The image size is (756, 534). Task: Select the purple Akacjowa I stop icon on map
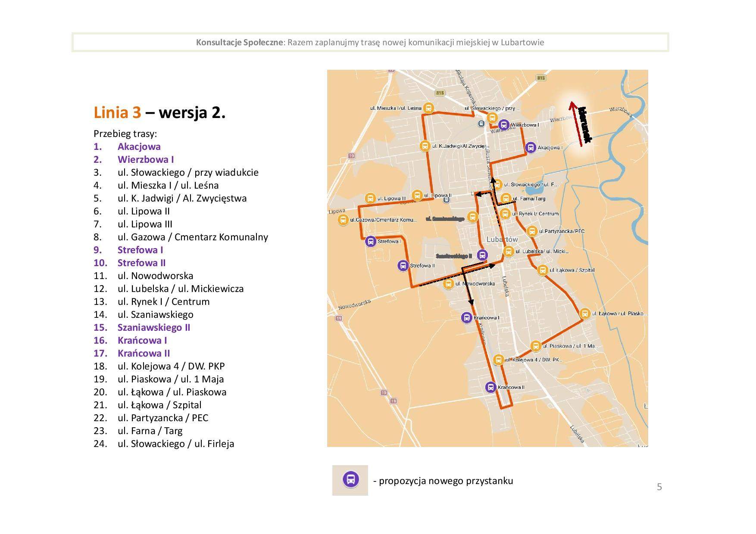[531, 148]
